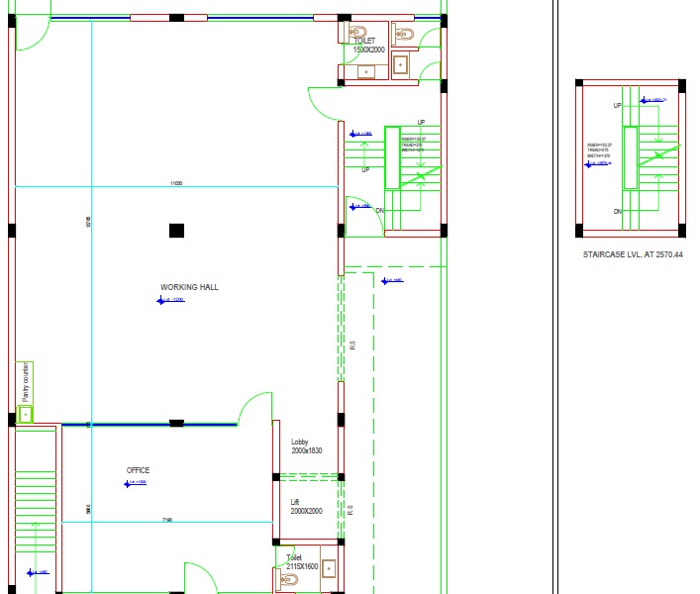Click the 11020 dimension text
Image resolution: width=700 pixels, height=594 pixels.
(x=176, y=183)
